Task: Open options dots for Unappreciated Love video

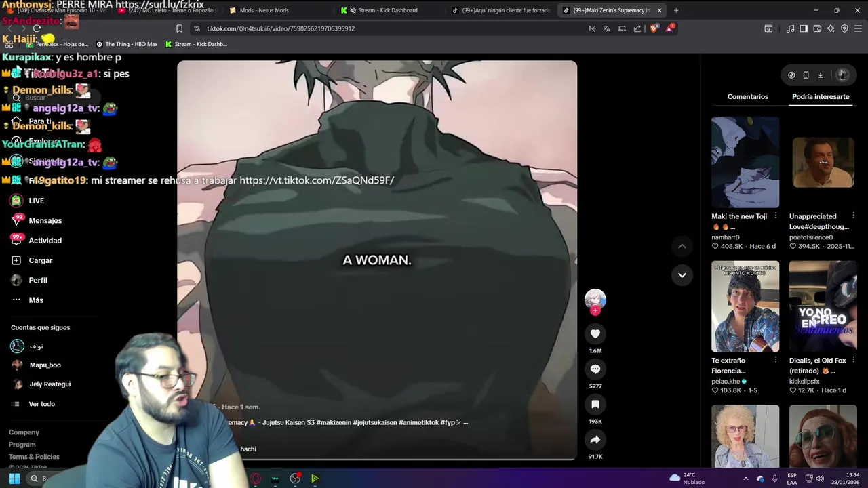Action: [x=853, y=216]
